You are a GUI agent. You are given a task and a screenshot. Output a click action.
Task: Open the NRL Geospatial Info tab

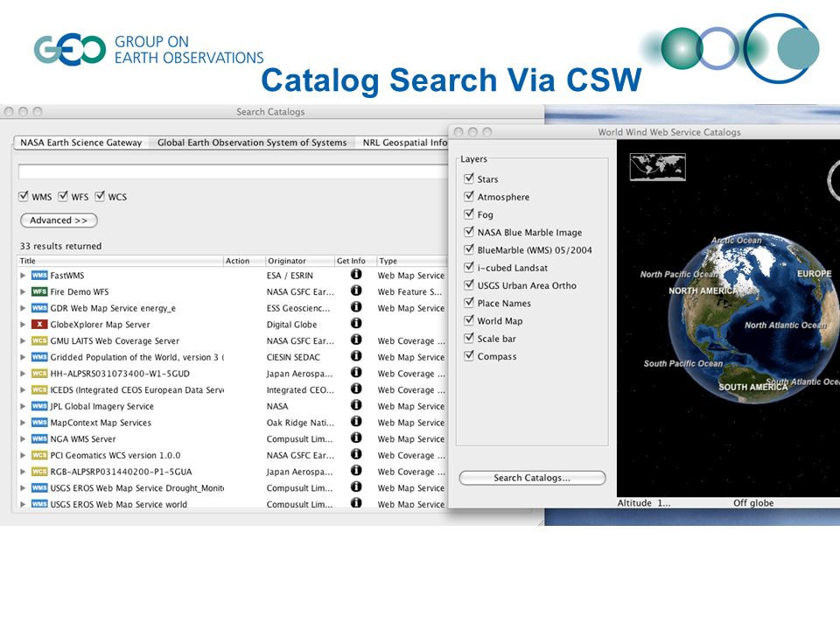click(x=402, y=143)
